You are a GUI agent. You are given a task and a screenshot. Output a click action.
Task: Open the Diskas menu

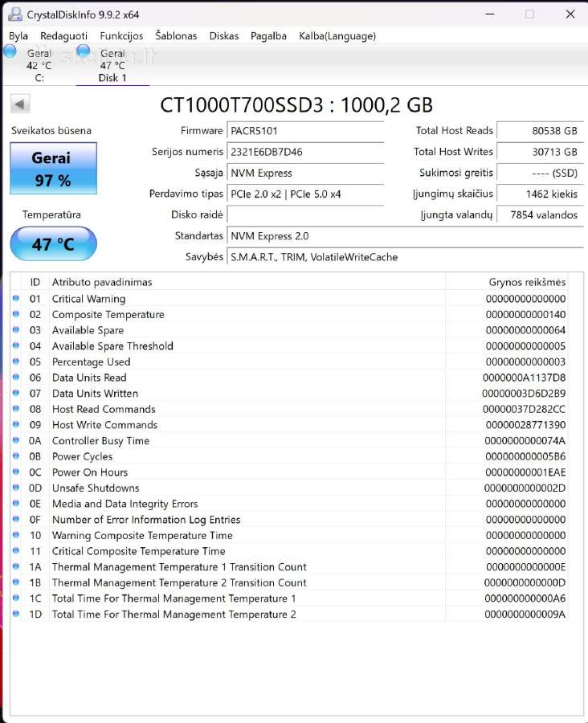224,36
